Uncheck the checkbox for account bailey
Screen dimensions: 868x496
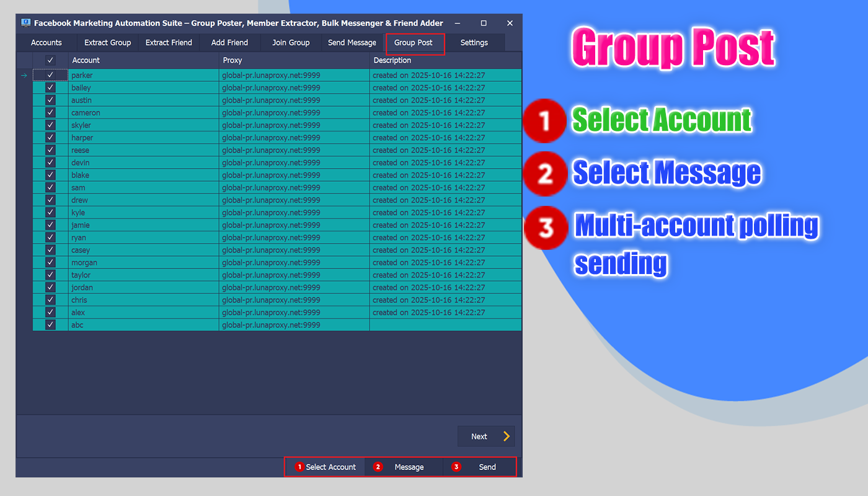[50, 87]
